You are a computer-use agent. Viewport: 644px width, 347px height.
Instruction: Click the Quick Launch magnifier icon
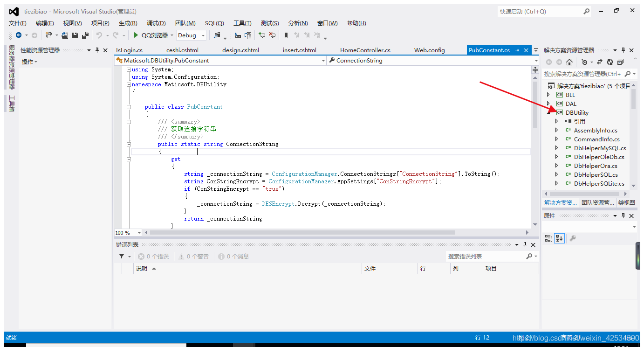(x=587, y=11)
